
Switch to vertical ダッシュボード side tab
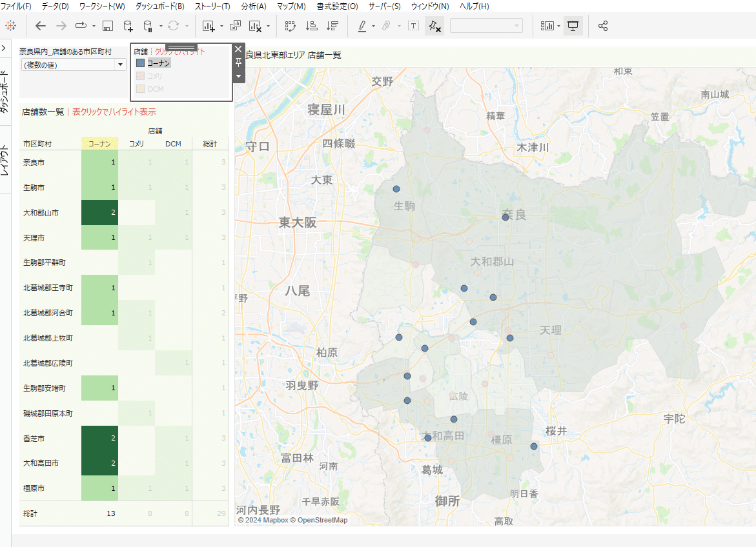pyautogui.click(x=5, y=92)
